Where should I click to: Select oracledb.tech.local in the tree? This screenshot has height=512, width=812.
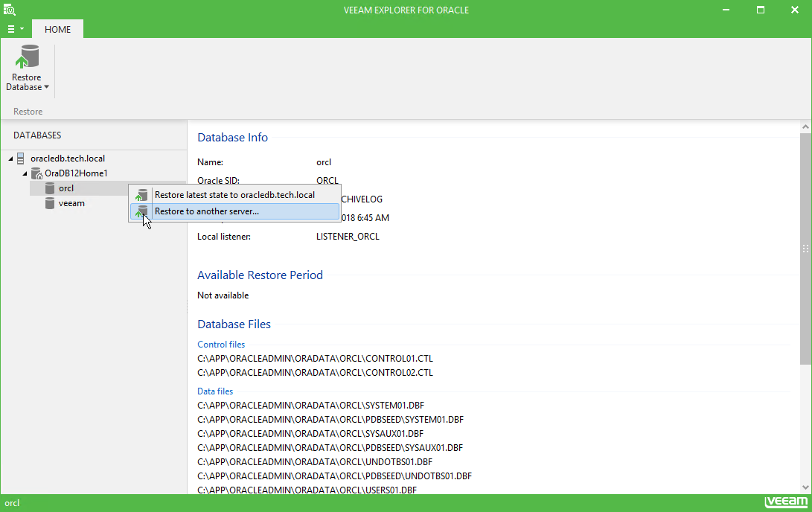click(x=68, y=159)
